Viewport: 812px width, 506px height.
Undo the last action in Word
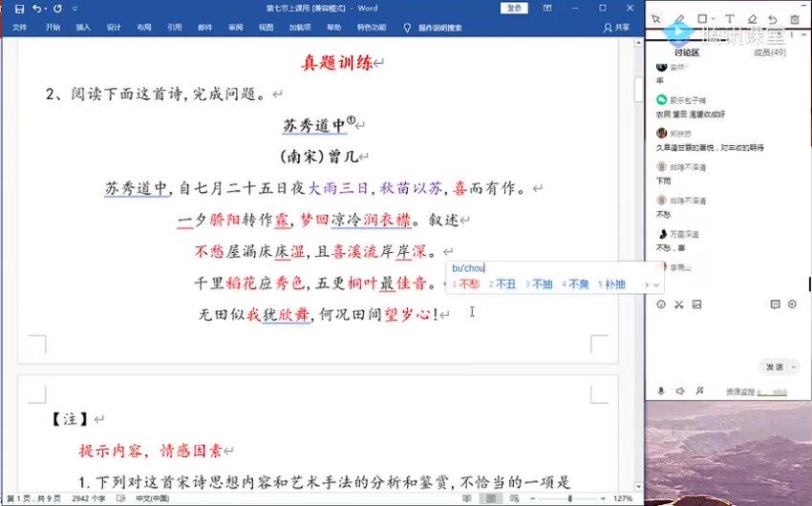[36, 9]
